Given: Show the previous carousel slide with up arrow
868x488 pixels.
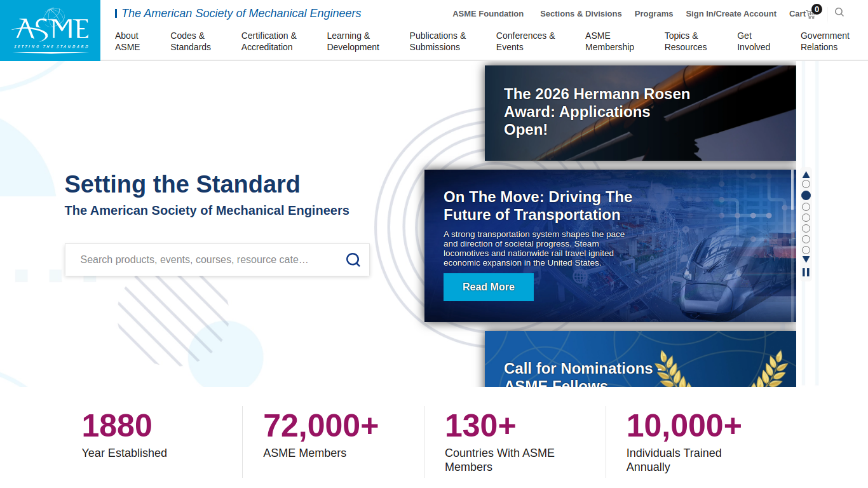Looking at the screenshot, I should click(x=806, y=175).
